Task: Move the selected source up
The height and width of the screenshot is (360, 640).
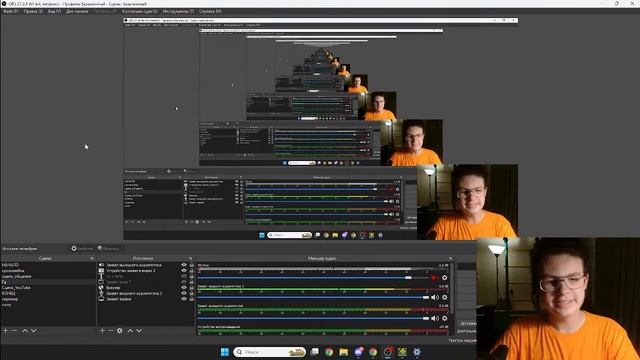Action: point(130,331)
